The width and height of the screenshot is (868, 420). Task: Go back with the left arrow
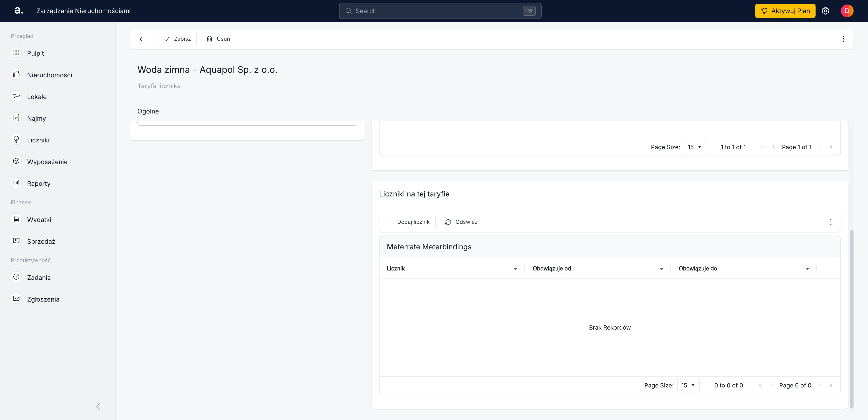pos(141,39)
